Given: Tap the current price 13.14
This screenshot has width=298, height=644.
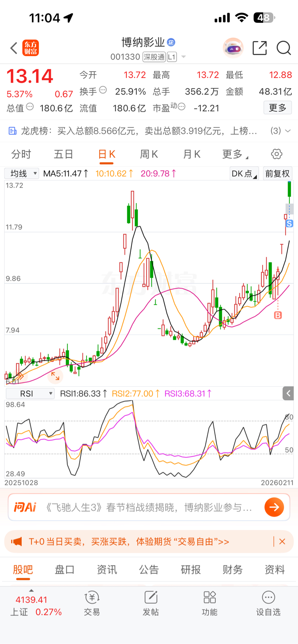Looking at the screenshot, I should pyautogui.click(x=30, y=76).
